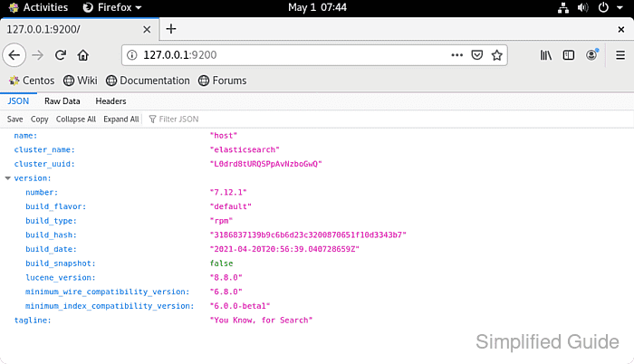Save page to Pocket
634x364 pixels.
pos(477,55)
